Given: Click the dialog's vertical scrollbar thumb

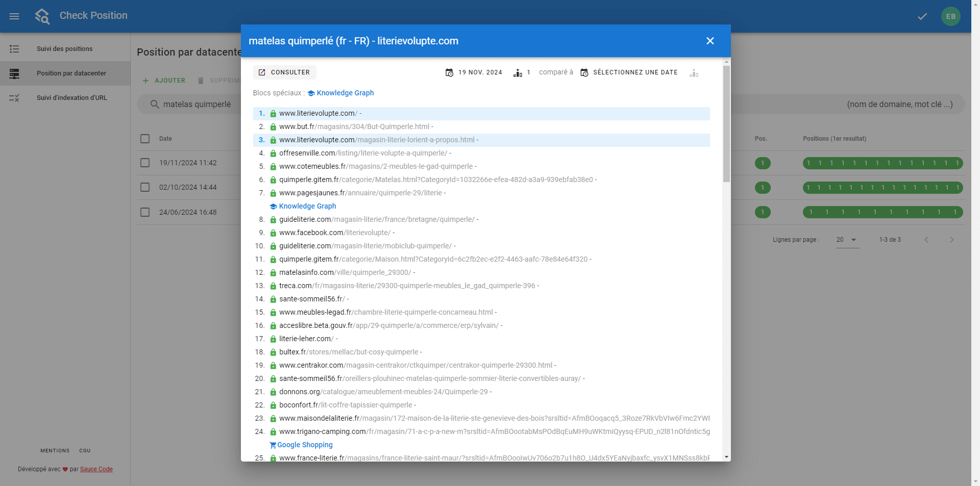Looking at the screenshot, I should [726, 123].
